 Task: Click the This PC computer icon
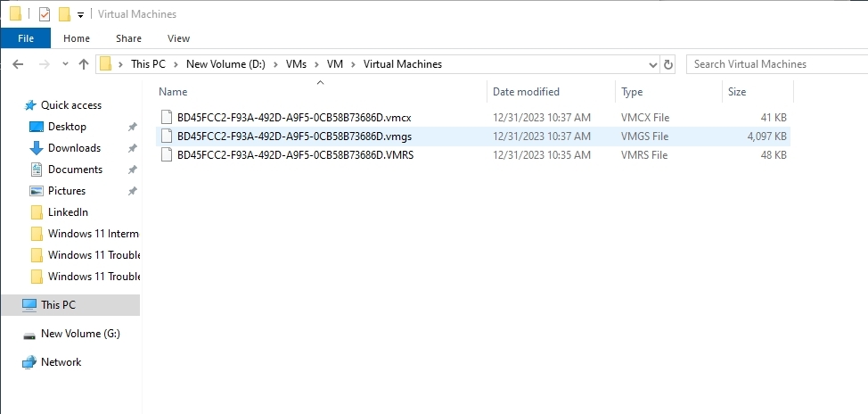pos(29,305)
